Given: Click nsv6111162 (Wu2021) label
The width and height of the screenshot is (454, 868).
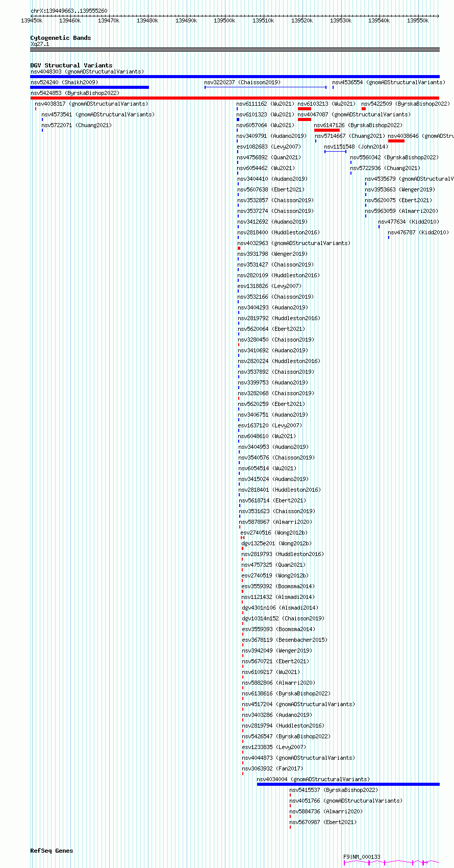Looking at the screenshot, I should pos(265,104).
